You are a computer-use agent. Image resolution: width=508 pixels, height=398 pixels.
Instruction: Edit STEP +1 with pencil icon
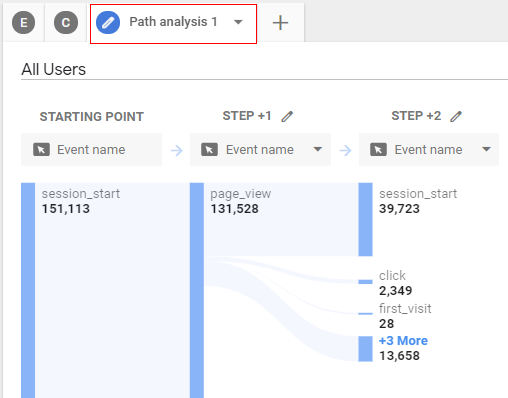click(x=287, y=117)
